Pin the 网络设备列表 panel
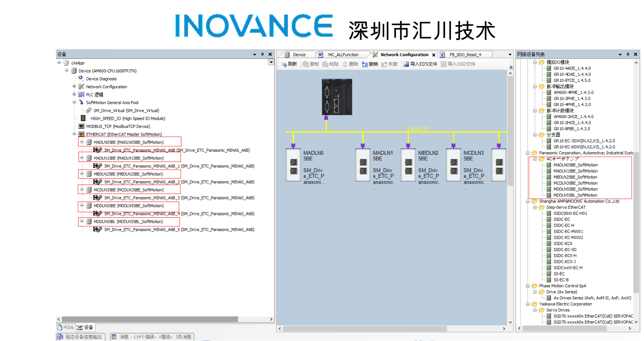The width and height of the screenshot is (644, 341). pos(628,54)
